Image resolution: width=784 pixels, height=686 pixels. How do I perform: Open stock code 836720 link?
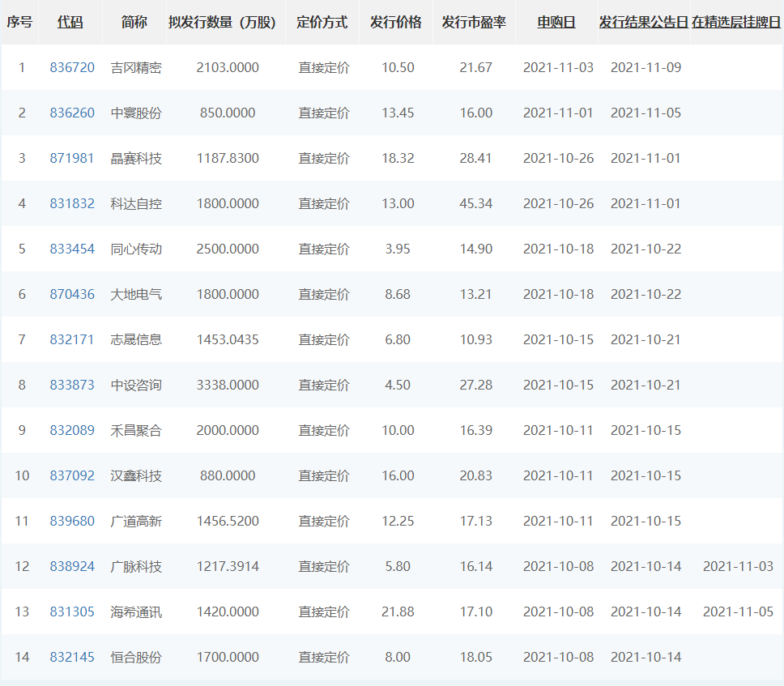pos(72,68)
